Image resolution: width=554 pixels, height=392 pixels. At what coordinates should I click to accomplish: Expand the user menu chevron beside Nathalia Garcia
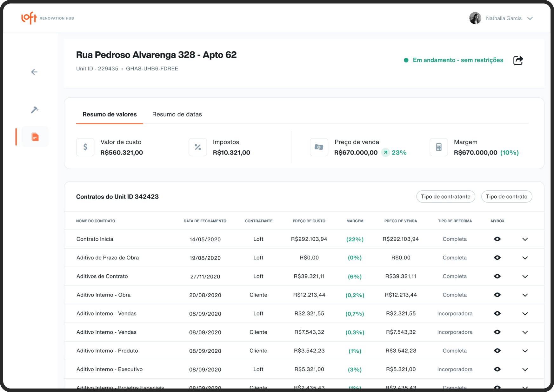[530, 18]
